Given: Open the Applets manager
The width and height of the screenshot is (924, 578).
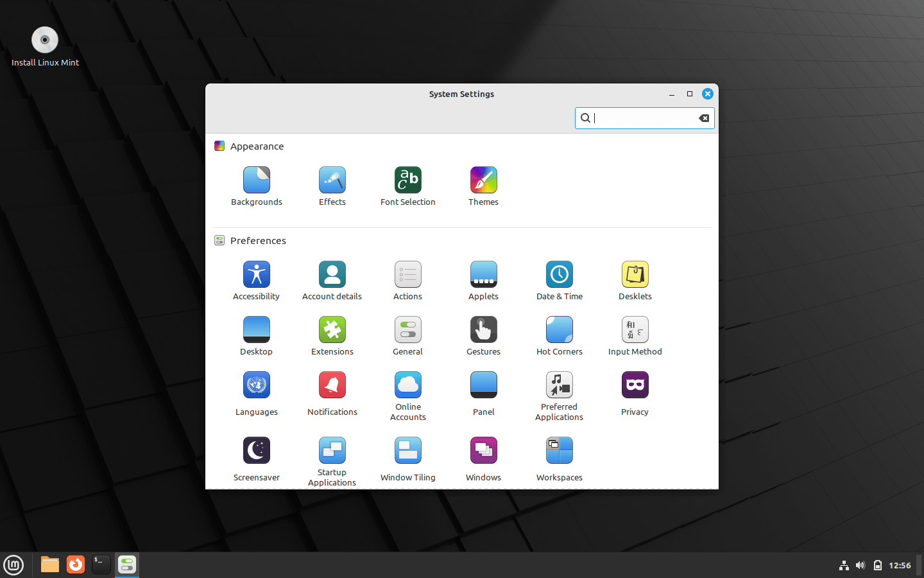Looking at the screenshot, I should point(483,280).
